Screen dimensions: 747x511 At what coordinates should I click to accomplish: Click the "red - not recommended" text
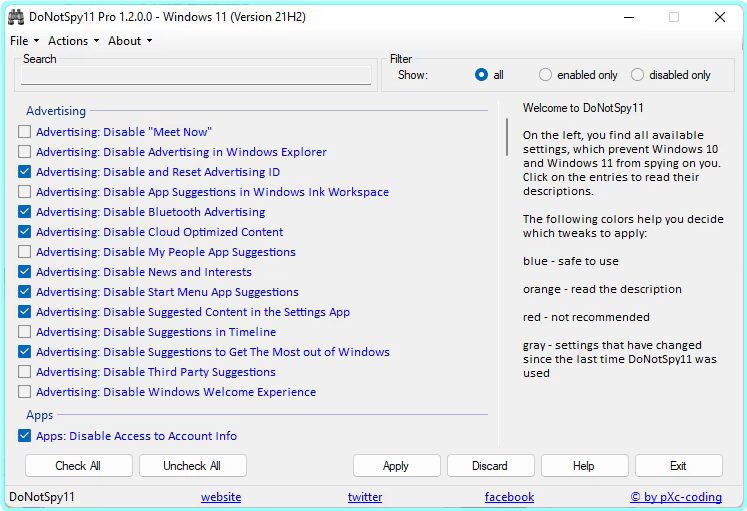(x=586, y=317)
